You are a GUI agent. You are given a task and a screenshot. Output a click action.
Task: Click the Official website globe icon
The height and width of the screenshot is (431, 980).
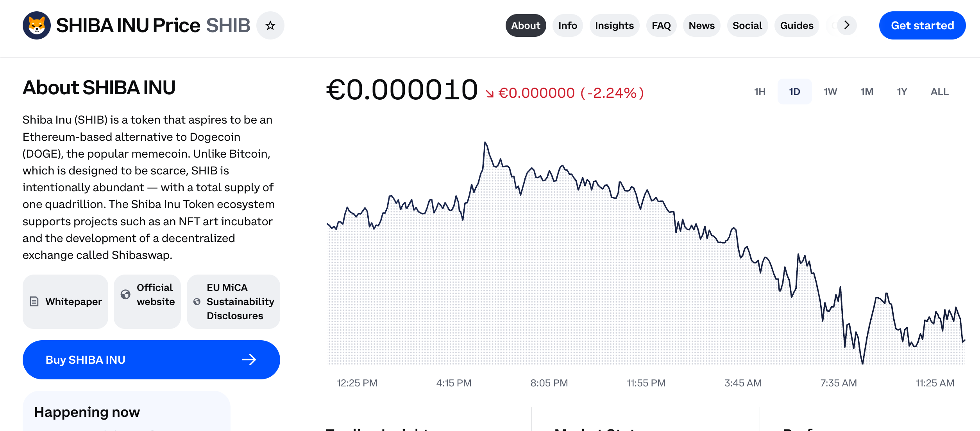pyautogui.click(x=125, y=295)
